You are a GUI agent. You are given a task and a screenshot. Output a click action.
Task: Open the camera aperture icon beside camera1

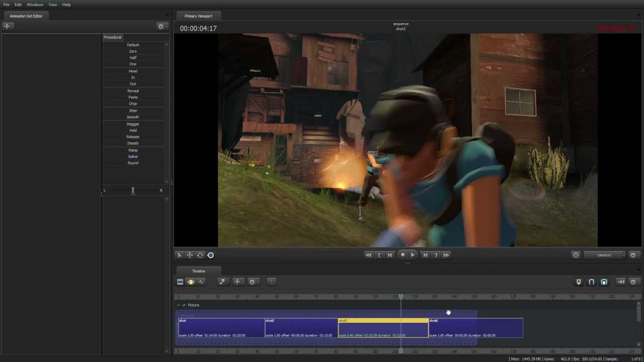coord(576,255)
